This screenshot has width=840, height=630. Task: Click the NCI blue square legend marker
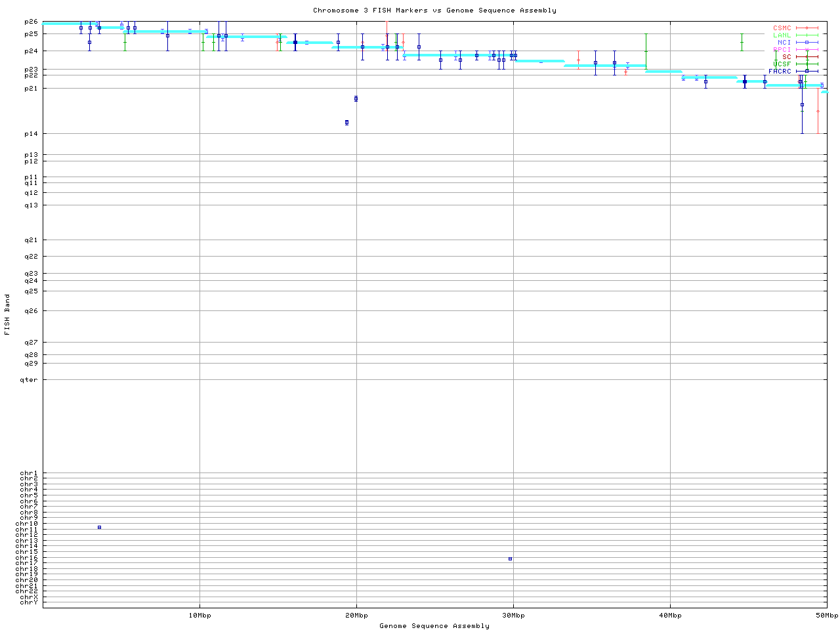click(x=807, y=43)
